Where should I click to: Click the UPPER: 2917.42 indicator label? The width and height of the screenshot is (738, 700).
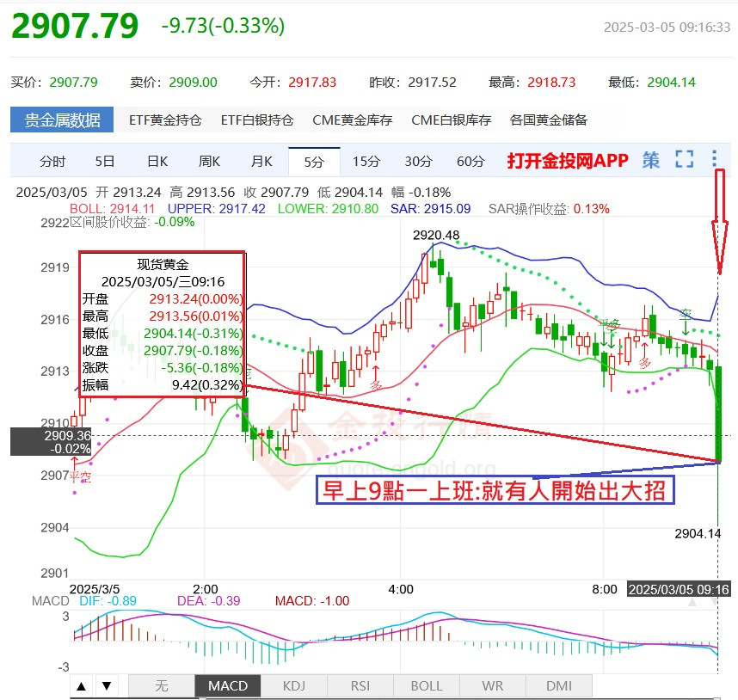tap(217, 208)
